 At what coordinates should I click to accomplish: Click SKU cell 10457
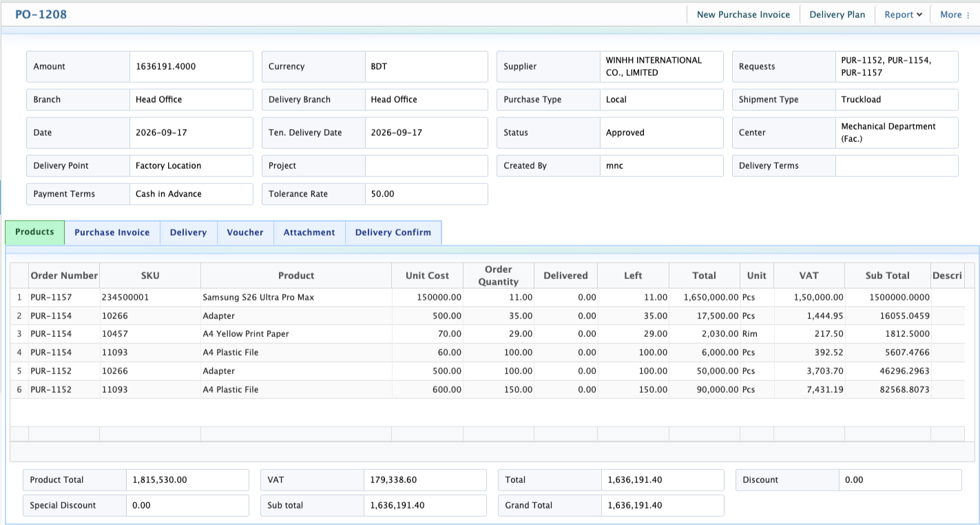114,333
